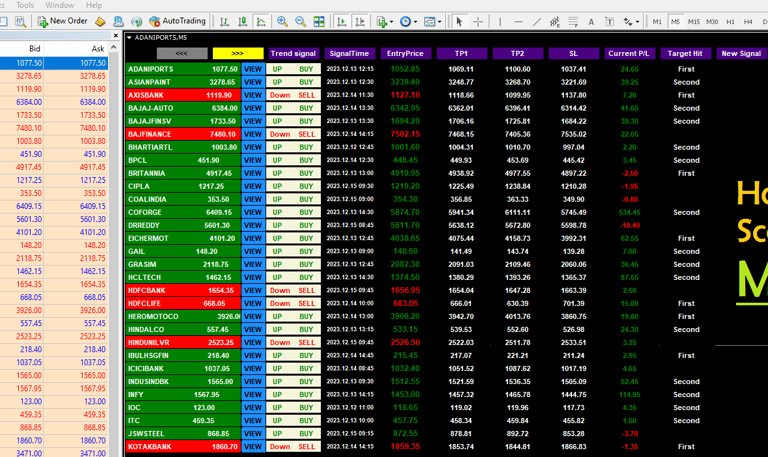Image resolution: width=768 pixels, height=457 pixels.
Task: Select the equidistant channel tool
Action: pyautogui.click(x=554, y=22)
